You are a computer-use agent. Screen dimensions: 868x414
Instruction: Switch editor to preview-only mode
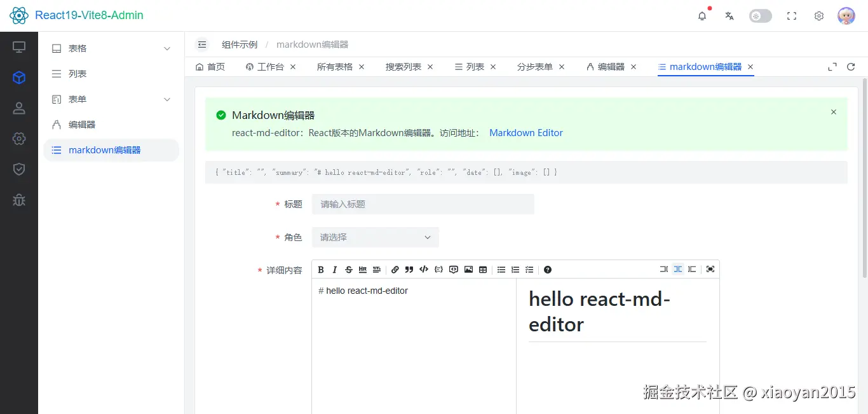click(x=692, y=270)
